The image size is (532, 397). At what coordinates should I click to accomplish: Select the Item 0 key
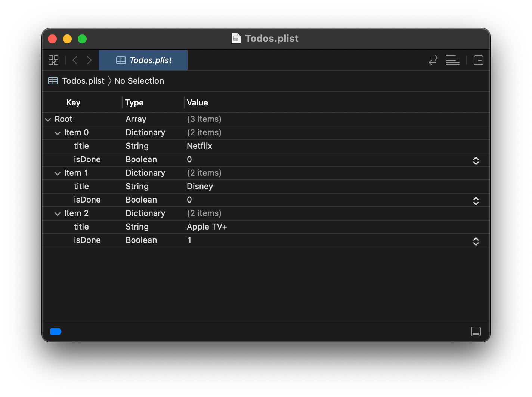tap(76, 132)
